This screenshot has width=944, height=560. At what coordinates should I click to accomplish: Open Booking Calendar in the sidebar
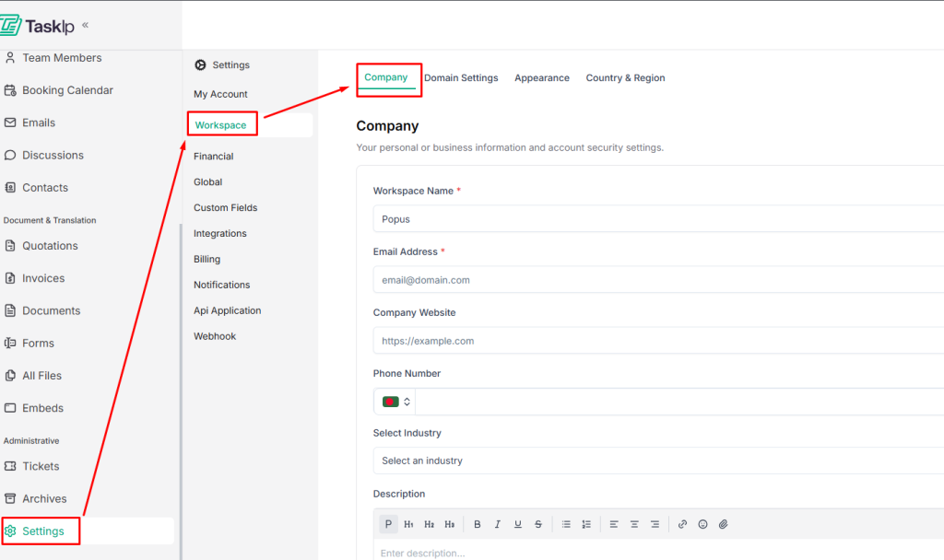[x=67, y=90]
